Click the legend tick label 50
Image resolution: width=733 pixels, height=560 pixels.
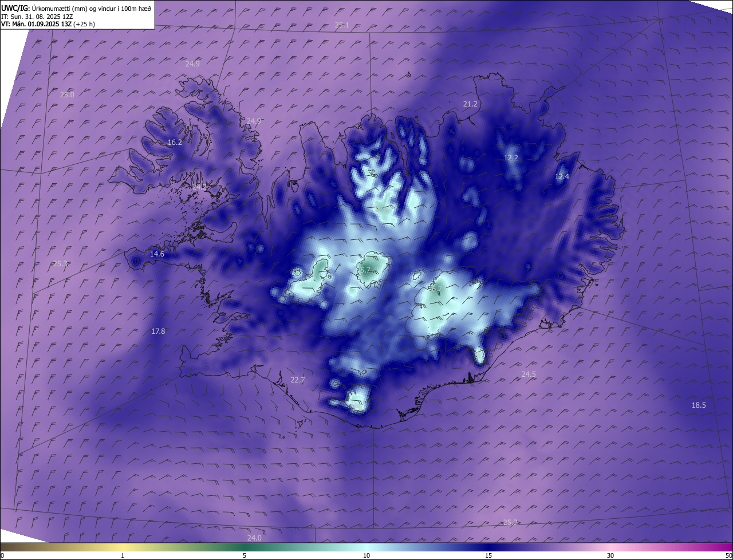tap(728, 555)
